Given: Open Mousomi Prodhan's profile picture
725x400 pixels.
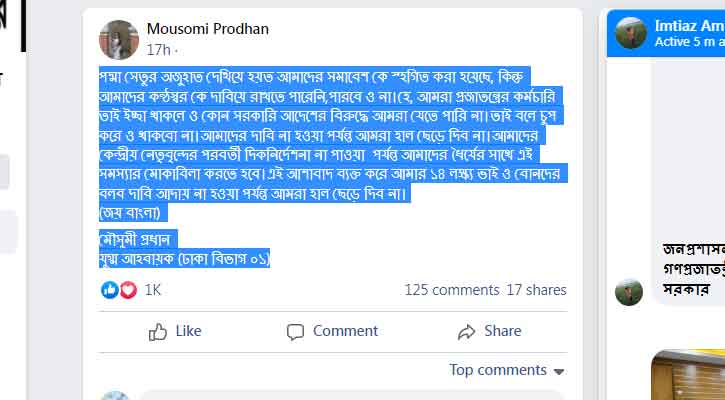Looking at the screenshot, I should (x=119, y=39).
